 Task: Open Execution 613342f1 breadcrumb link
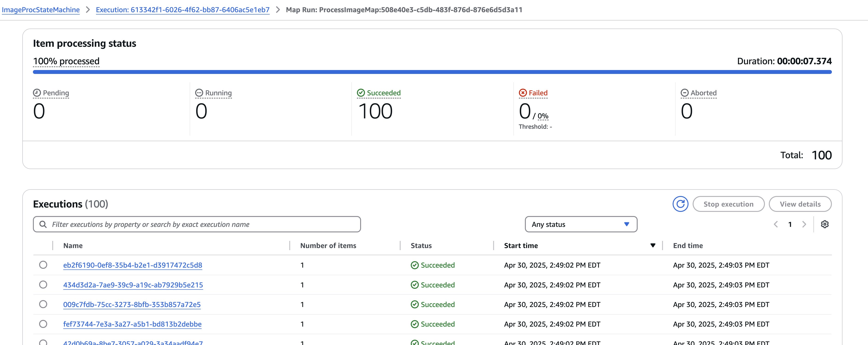pos(183,10)
